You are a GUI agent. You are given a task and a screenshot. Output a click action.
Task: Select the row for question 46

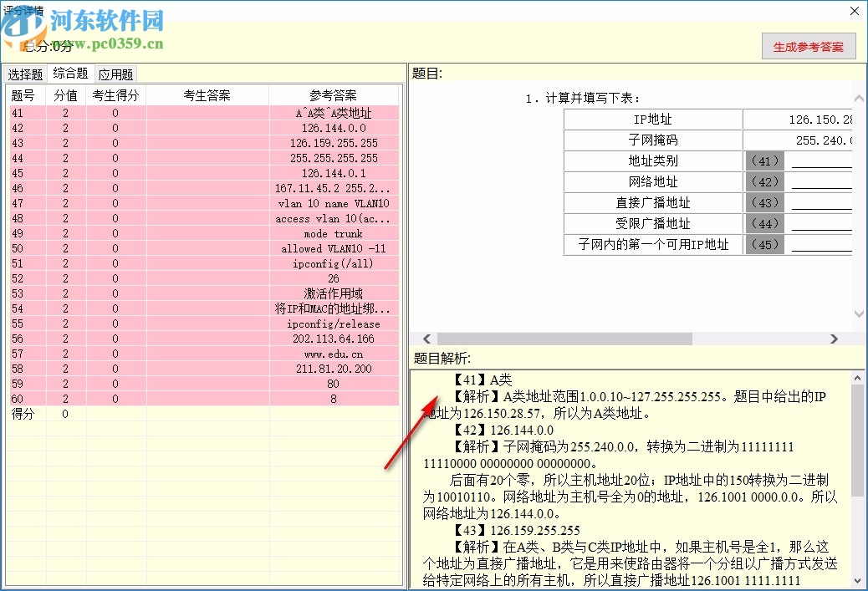(x=204, y=188)
